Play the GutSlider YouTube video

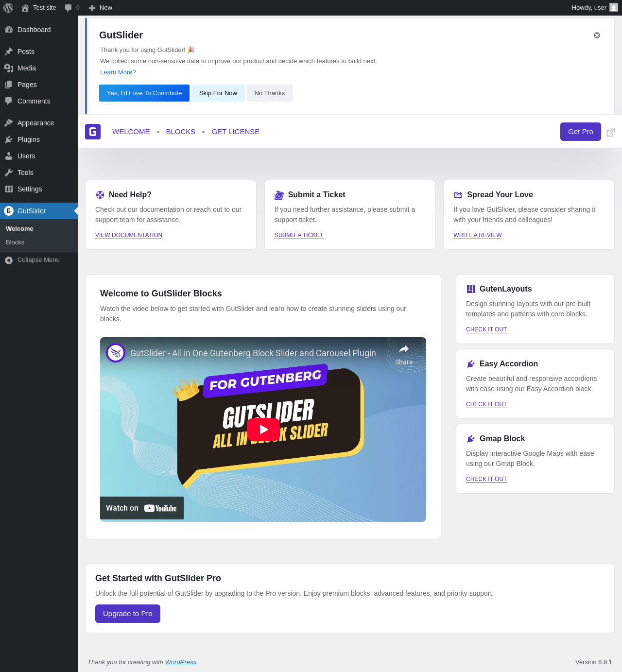(x=263, y=430)
